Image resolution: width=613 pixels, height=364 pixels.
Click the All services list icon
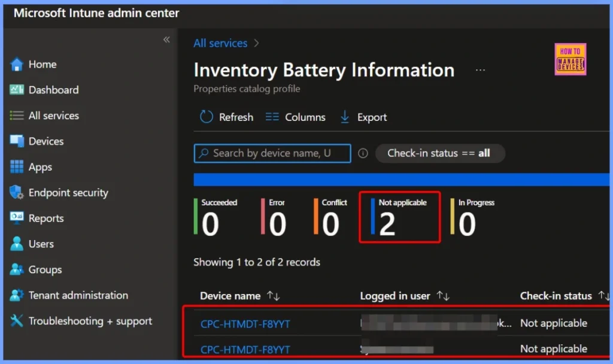pyautogui.click(x=16, y=116)
